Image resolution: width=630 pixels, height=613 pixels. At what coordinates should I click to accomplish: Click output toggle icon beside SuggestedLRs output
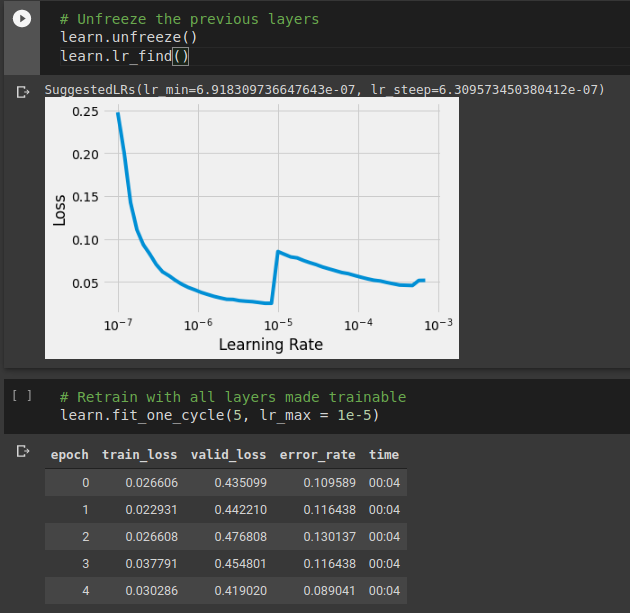click(x=24, y=92)
